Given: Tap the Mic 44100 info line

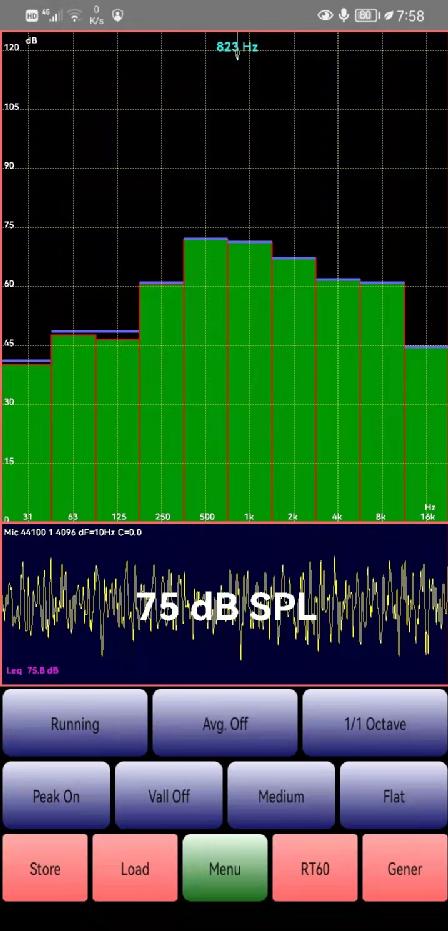Looking at the screenshot, I should pyautogui.click(x=73, y=532).
